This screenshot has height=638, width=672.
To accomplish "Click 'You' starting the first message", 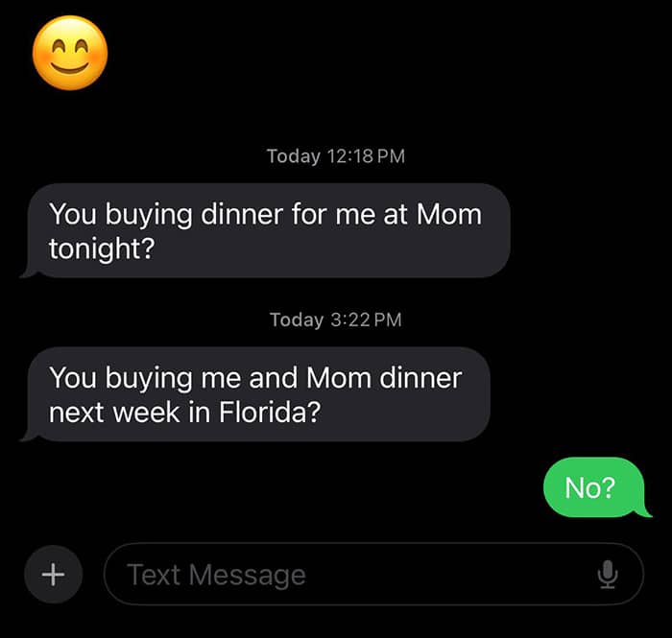I will coord(73,213).
